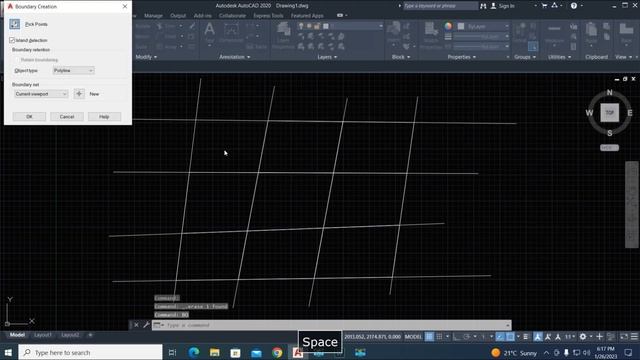Open the Autodesk App Store cart icon

tap(544, 6)
